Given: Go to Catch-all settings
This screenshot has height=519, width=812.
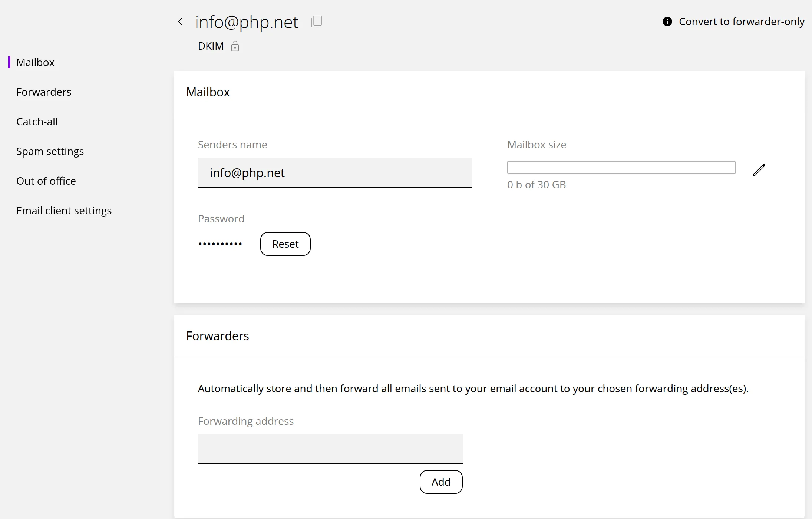Looking at the screenshot, I should coord(37,122).
